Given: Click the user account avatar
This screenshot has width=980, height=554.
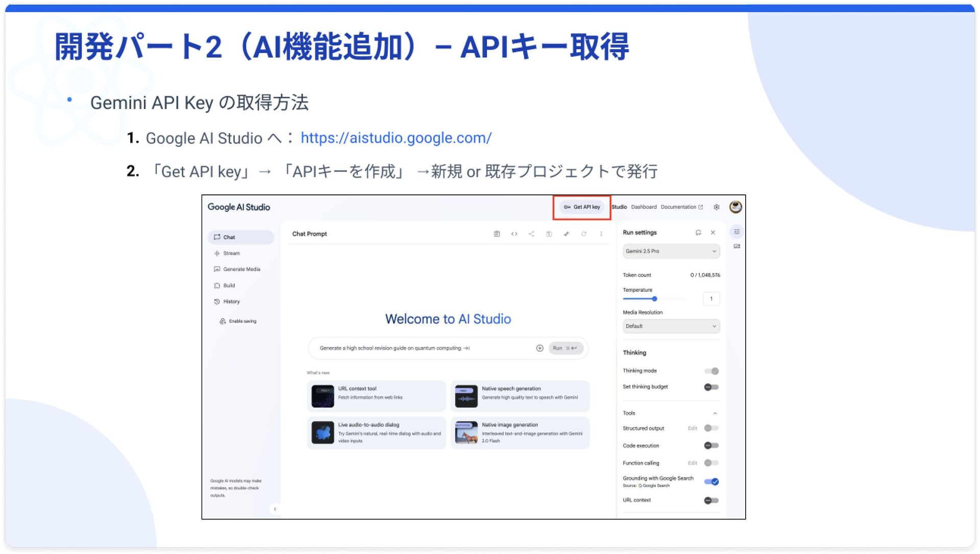Looking at the screenshot, I should pyautogui.click(x=736, y=207).
